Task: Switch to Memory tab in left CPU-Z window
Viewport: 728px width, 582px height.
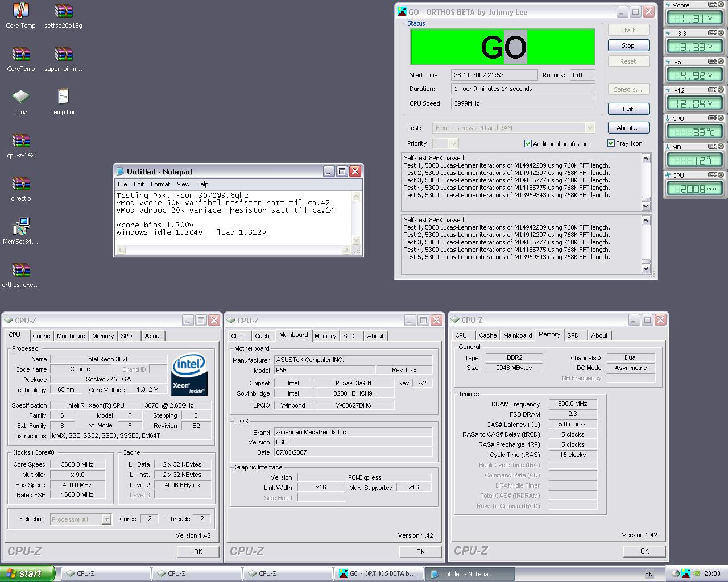Action: point(103,336)
